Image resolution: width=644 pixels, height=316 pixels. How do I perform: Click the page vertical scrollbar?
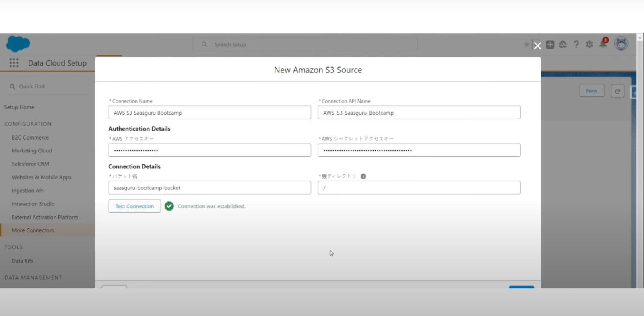pyautogui.click(x=640, y=161)
